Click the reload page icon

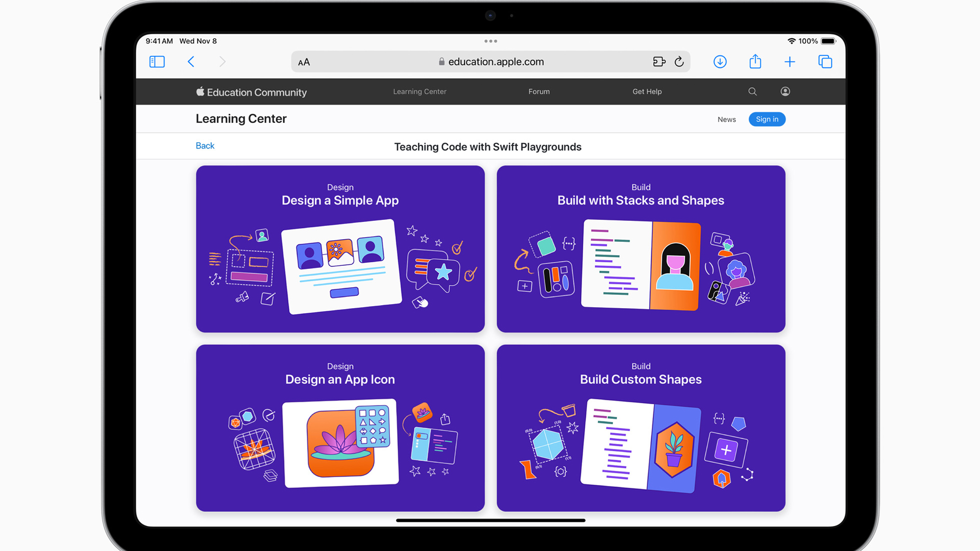click(x=679, y=61)
